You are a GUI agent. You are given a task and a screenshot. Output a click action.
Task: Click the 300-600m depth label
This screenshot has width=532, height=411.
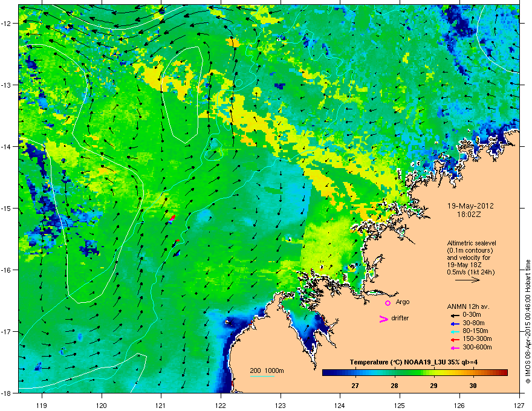tap(477, 347)
